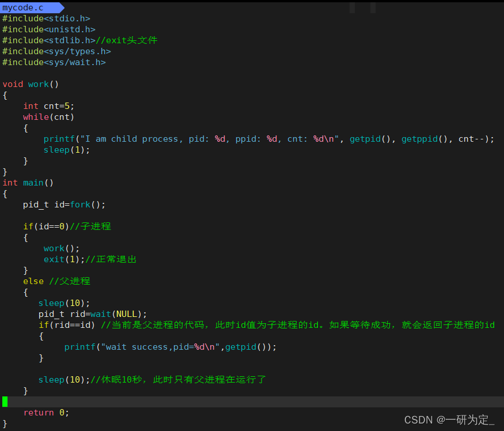Click the 'return 0;' statement
This screenshot has height=431, width=504.
(x=46, y=413)
